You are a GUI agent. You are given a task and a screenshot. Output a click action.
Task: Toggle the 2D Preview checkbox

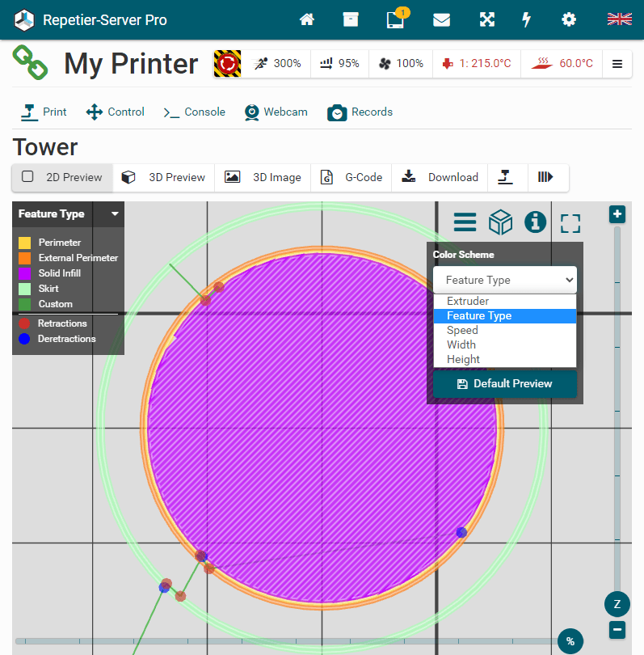[x=27, y=177]
